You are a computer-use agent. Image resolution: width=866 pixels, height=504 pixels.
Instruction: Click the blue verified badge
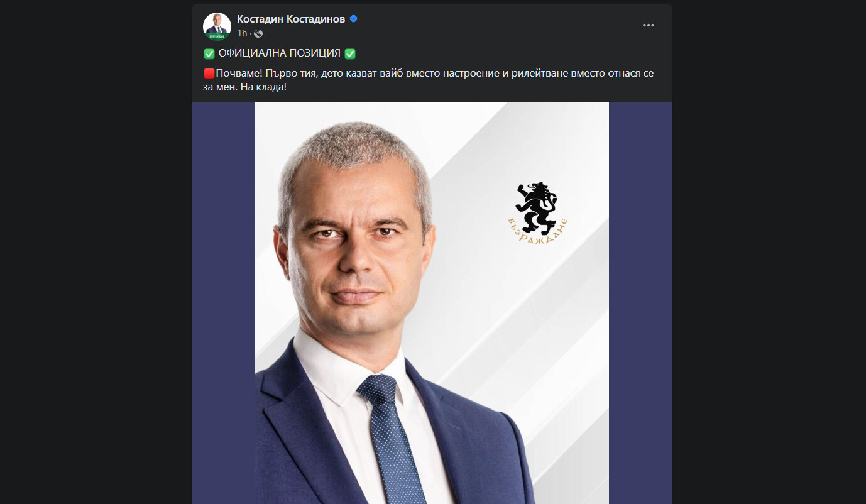354,19
